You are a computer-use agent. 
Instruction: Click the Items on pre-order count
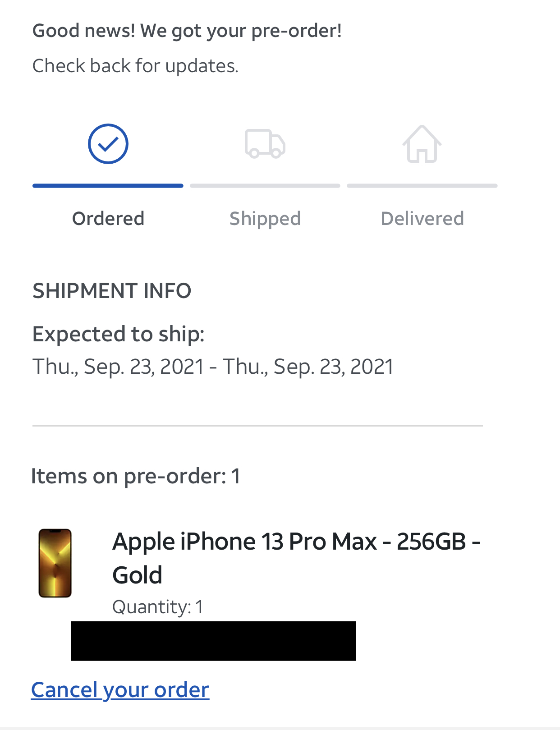[x=135, y=477]
